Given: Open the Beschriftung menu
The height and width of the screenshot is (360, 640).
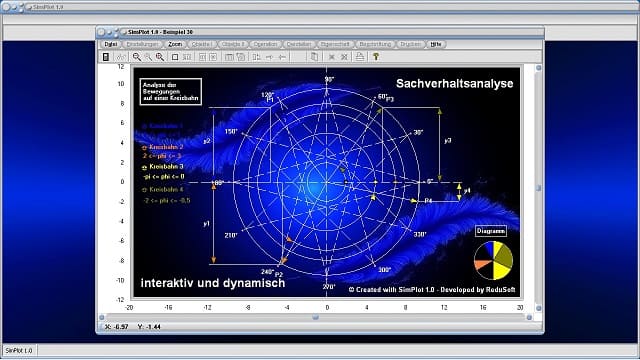Looking at the screenshot, I should tap(375, 44).
